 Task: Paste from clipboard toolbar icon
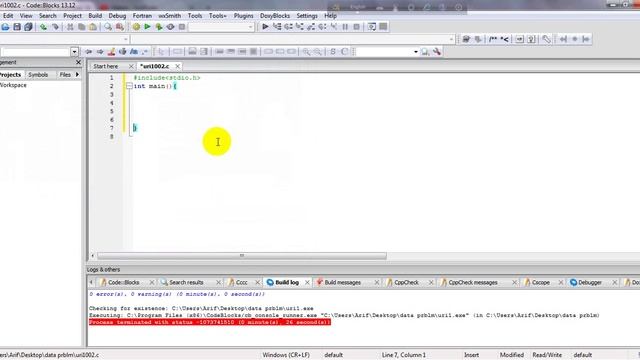[93, 27]
